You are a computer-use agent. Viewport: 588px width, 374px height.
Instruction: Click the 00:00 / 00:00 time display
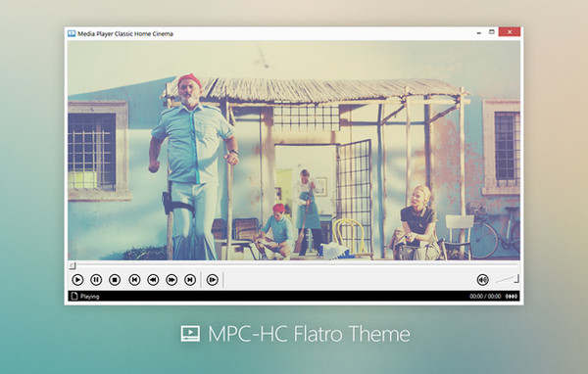point(485,297)
